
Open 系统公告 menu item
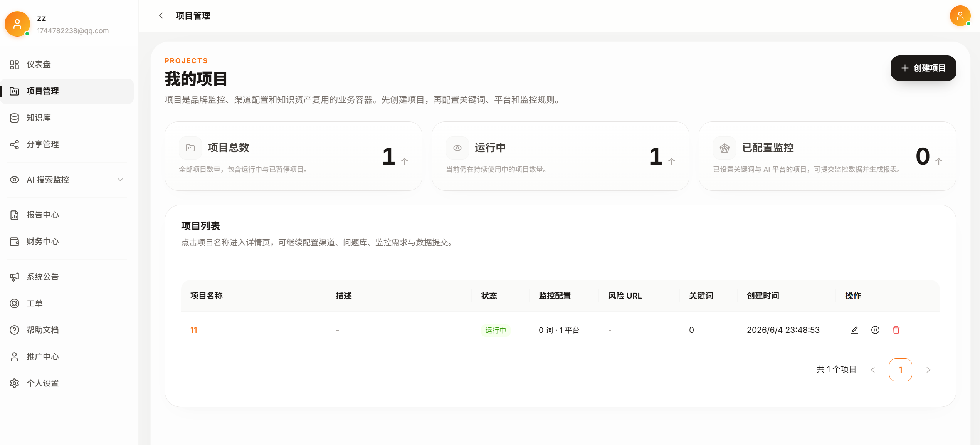pyautogui.click(x=67, y=277)
